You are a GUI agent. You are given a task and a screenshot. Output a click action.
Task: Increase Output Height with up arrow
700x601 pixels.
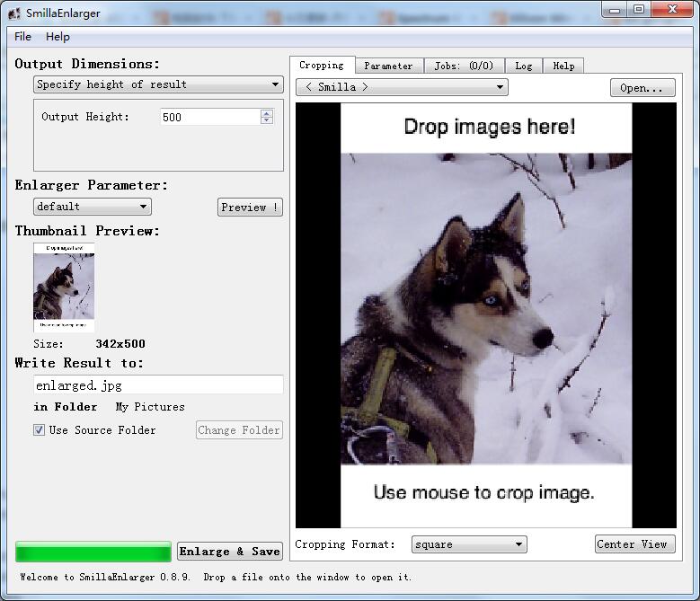click(x=267, y=113)
